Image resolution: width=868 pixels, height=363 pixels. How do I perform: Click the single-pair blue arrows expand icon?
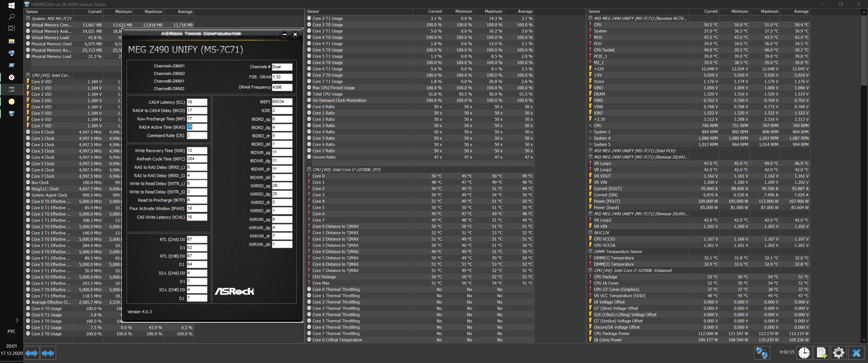click(32, 353)
